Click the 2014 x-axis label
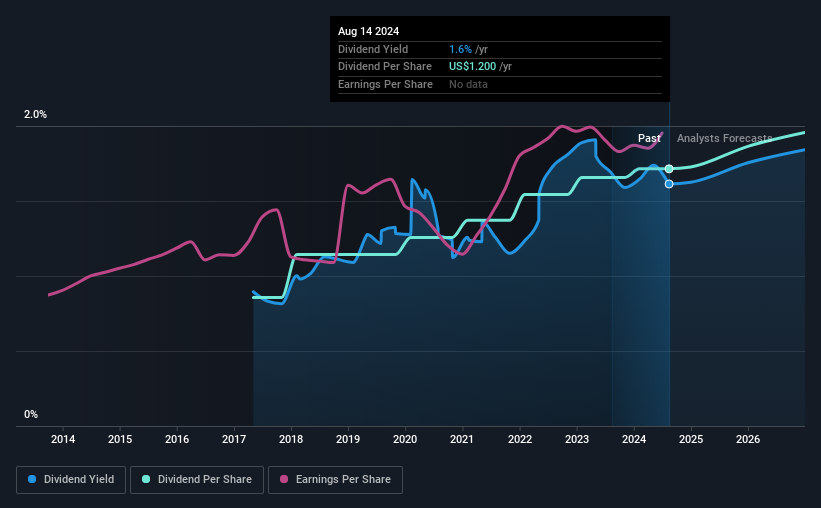821x508 pixels. click(x=63, y=439)
